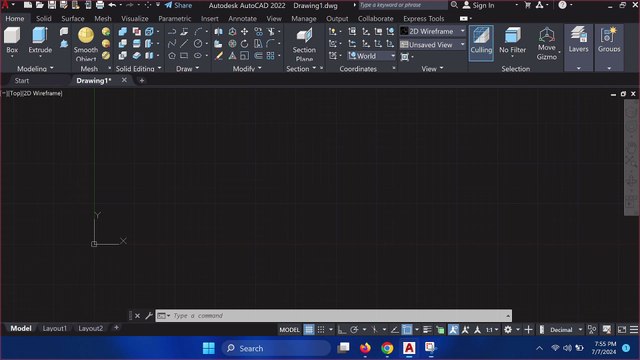The height and width of the screenshot is (360, 640).
Task: Click the Open file icon in quick access toolbar
Action: pos(40,5)
